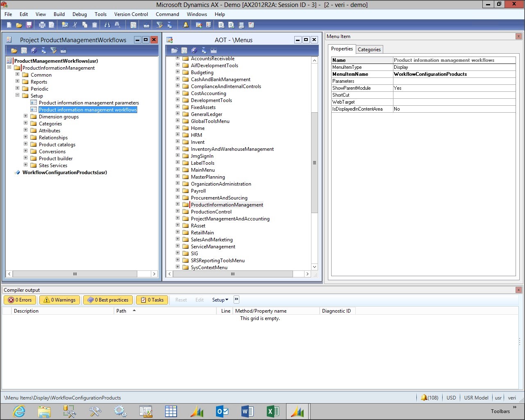Viewport: 525px width, 420px height.
Task: Open Internet Explorer from the taskbar
Action: pos(19,411)
